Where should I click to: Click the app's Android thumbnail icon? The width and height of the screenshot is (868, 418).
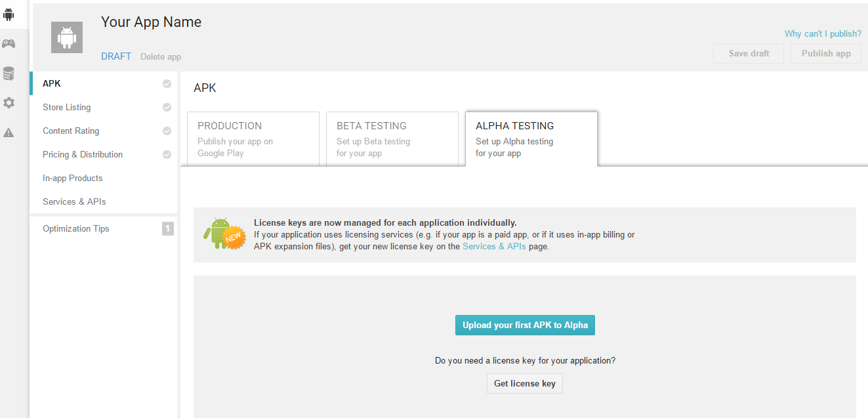click(67, 37)
